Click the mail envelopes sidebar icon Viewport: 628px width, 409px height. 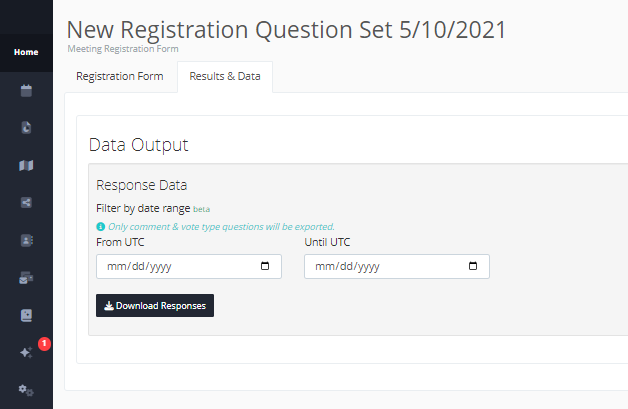(26, 278)
